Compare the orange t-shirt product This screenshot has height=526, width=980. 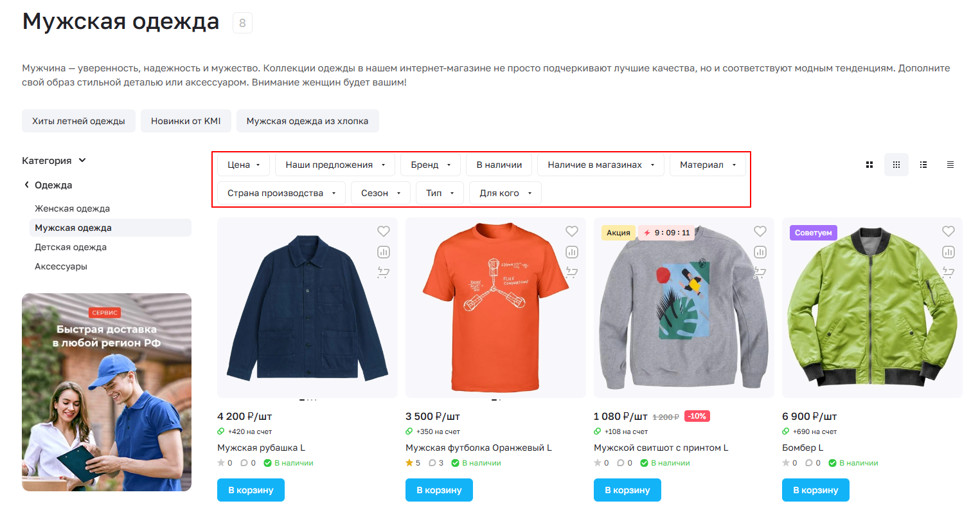pyautogui.click(x=572, y=252)
